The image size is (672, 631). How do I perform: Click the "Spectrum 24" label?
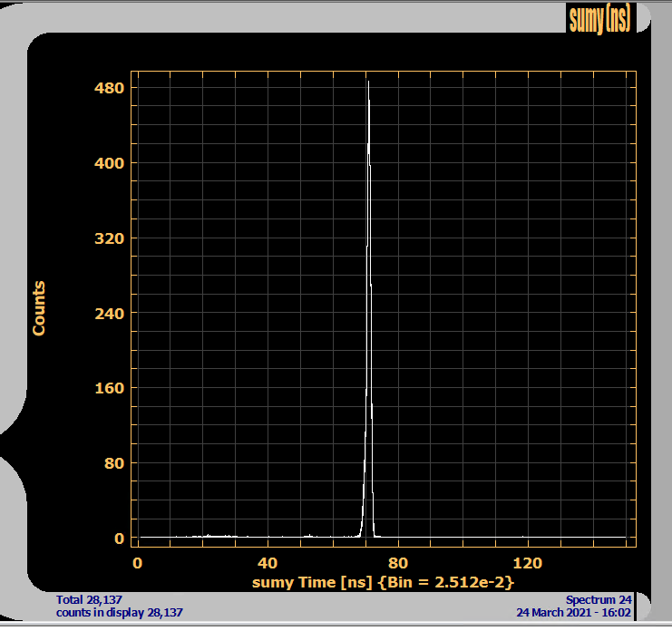[x=599, y=600]
